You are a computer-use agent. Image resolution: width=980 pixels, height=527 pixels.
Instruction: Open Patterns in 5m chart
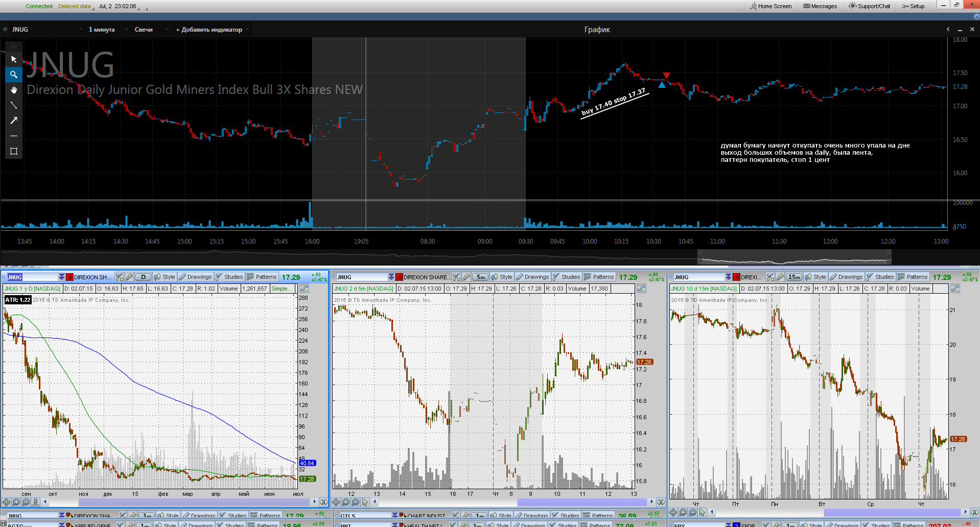point(599,277)
